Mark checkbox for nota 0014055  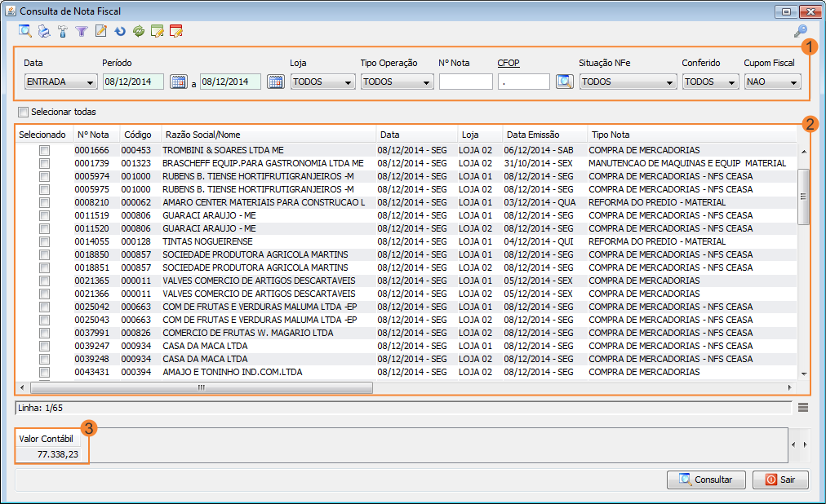[44, 242]
